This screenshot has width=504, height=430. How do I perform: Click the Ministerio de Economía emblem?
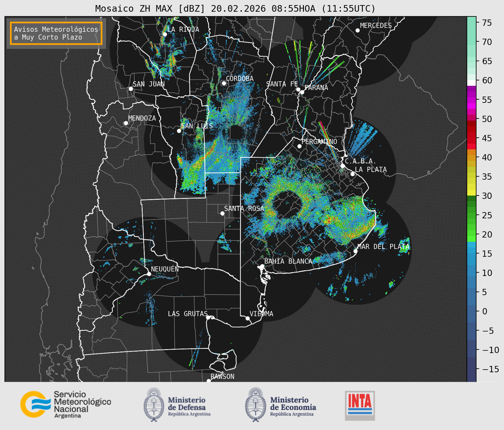(x=255, y=405)
